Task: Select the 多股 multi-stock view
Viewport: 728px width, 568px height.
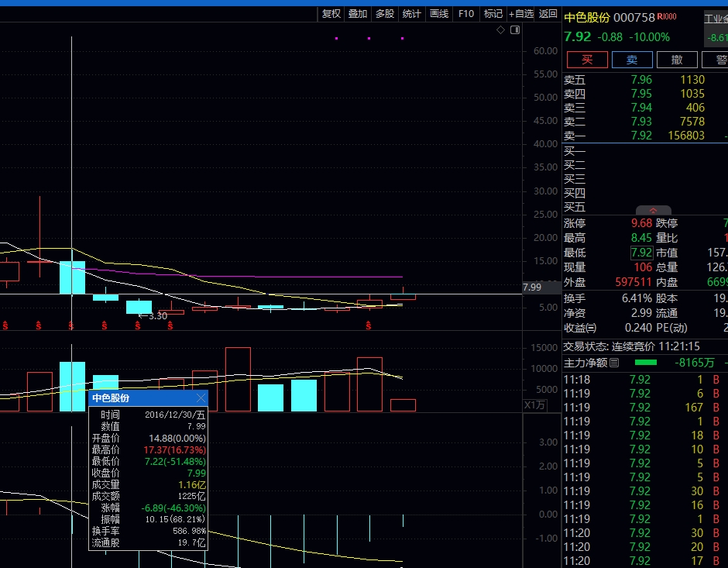Action: pos(384,14)
